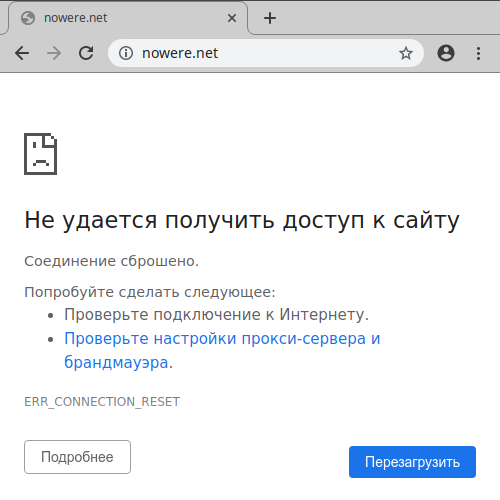Click the blue Перезагрузить button
500x500 pixels.
(412, 462)
